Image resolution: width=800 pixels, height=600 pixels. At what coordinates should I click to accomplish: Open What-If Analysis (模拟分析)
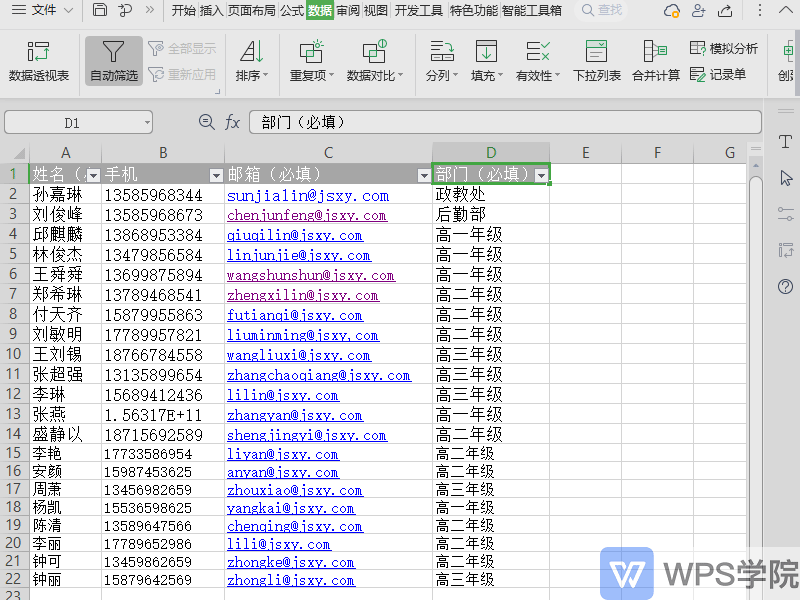coord(723,48)
